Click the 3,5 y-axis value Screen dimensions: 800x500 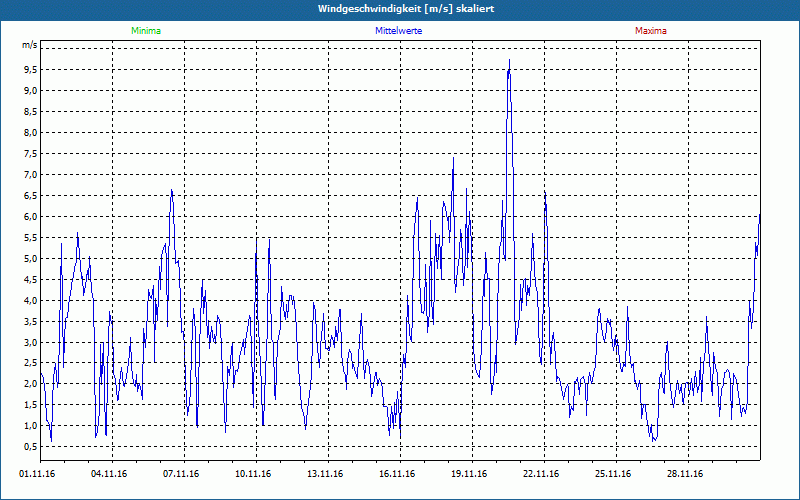[31, 321]
